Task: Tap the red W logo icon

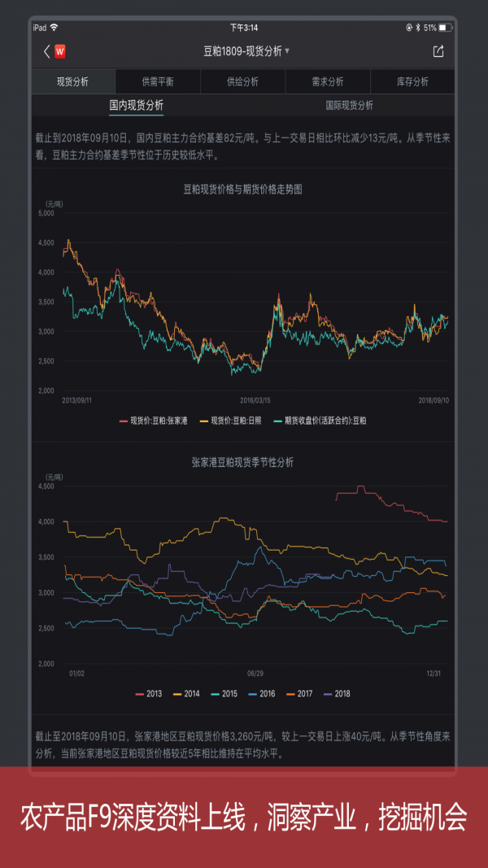Action: [x=60, y=51]
